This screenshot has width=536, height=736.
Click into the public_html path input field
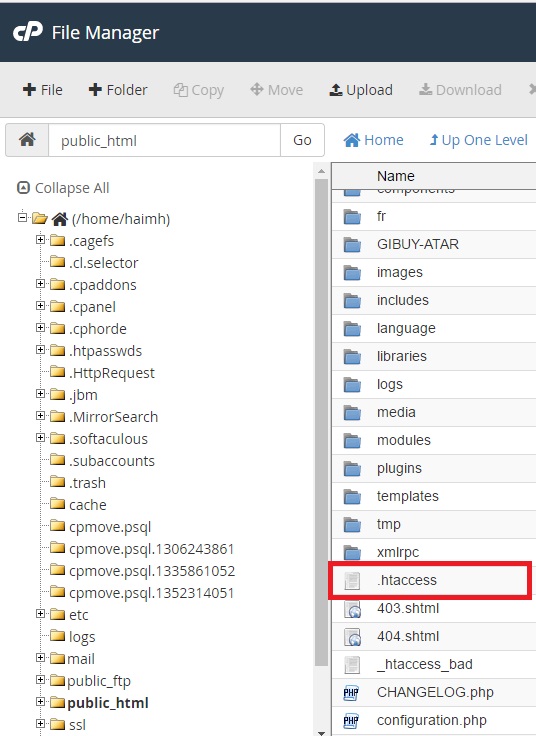coord(164,140)
